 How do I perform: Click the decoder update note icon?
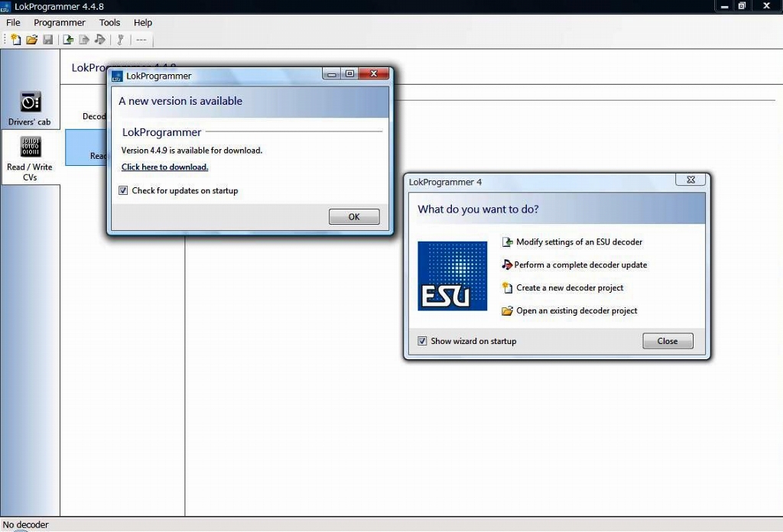click(507, 264)
